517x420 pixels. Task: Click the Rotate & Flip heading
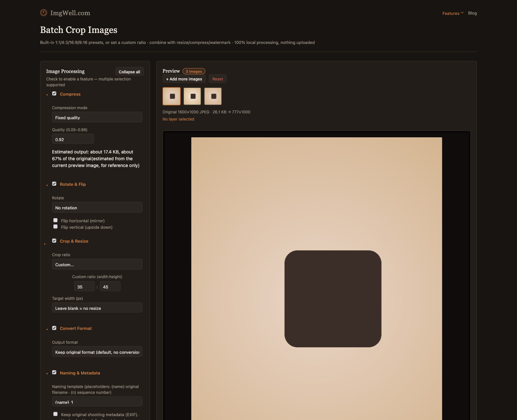pyautogui.click(x=73, y=184)
